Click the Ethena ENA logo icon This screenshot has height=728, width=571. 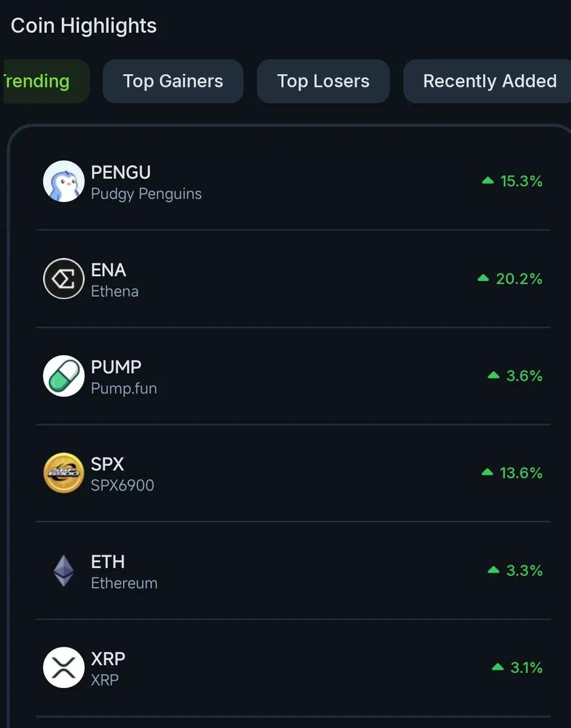tap(64, 279)
